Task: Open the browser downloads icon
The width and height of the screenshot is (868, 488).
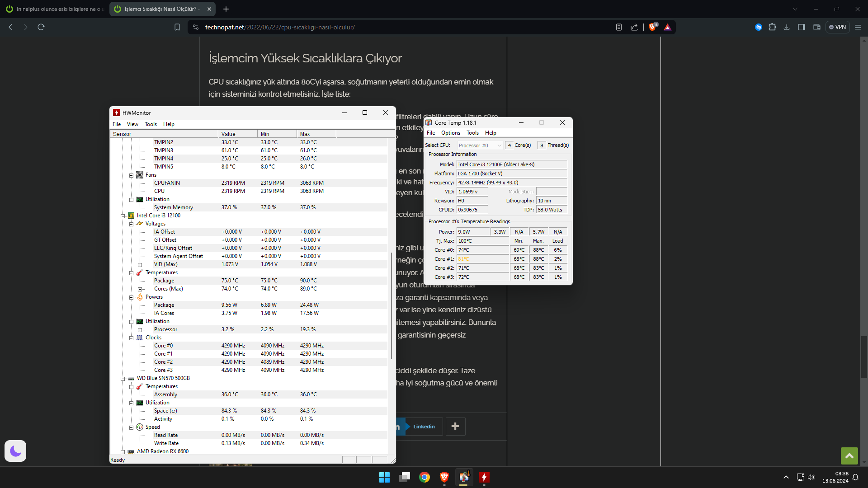Action: pyautogui.click(x=787, y=27)
